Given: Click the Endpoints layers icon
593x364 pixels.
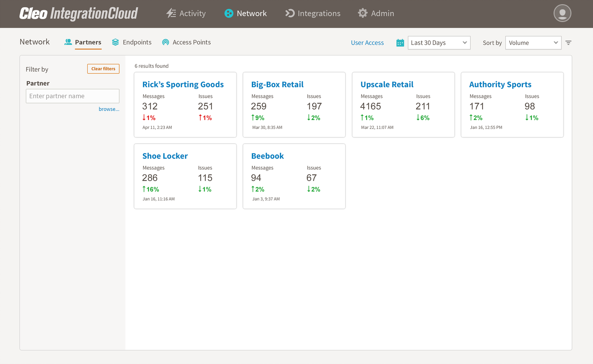Looking at the screenshot, I should pyautogui.click(x=116, y=42).
